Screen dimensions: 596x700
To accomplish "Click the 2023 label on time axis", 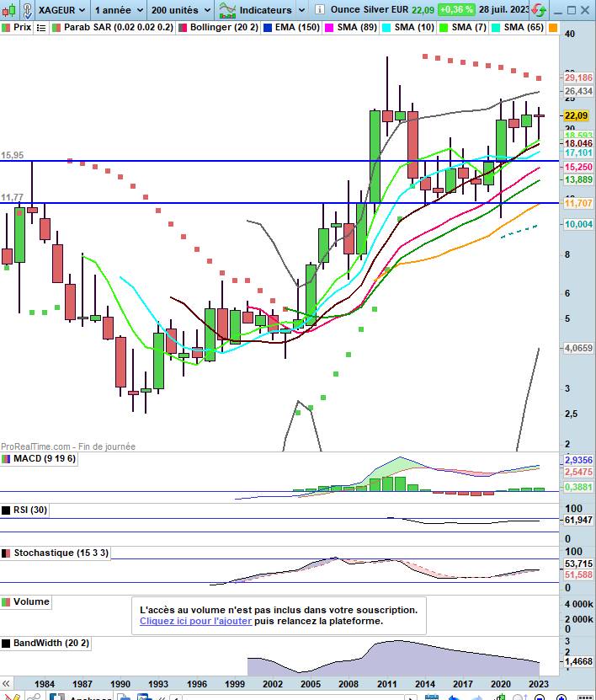I will pyautogui.click(x=539, y=684).
